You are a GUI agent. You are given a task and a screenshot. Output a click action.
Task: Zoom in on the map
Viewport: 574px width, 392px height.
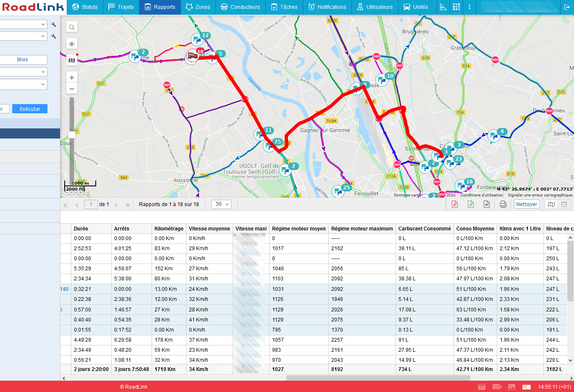[72, 78]
